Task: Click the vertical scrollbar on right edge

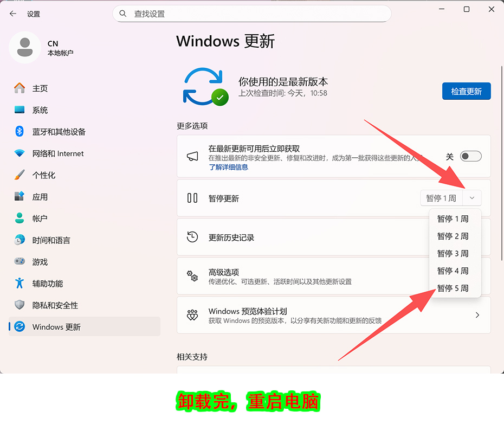Action: tap(501, 163)
